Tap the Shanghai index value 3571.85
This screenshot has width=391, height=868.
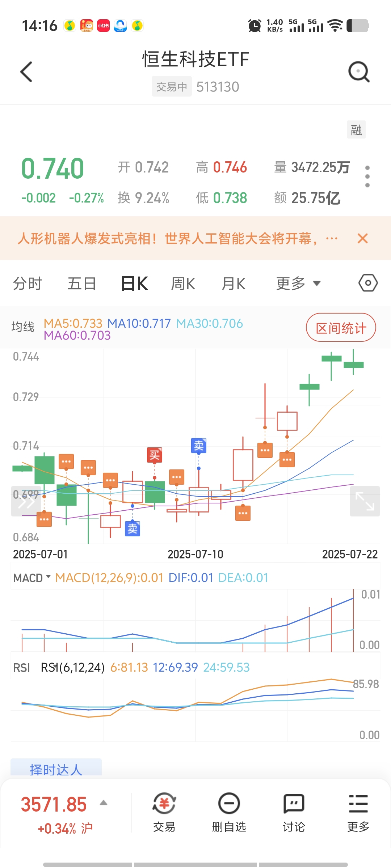54,804
